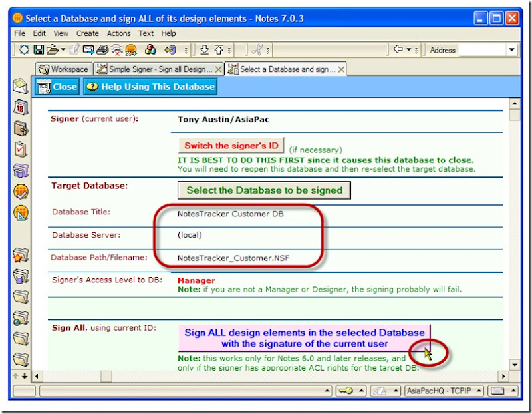Close the 'Select a Database and sign' tab
Image resolution: width=532 pixels, height=414 pixels.
(341, 69)
